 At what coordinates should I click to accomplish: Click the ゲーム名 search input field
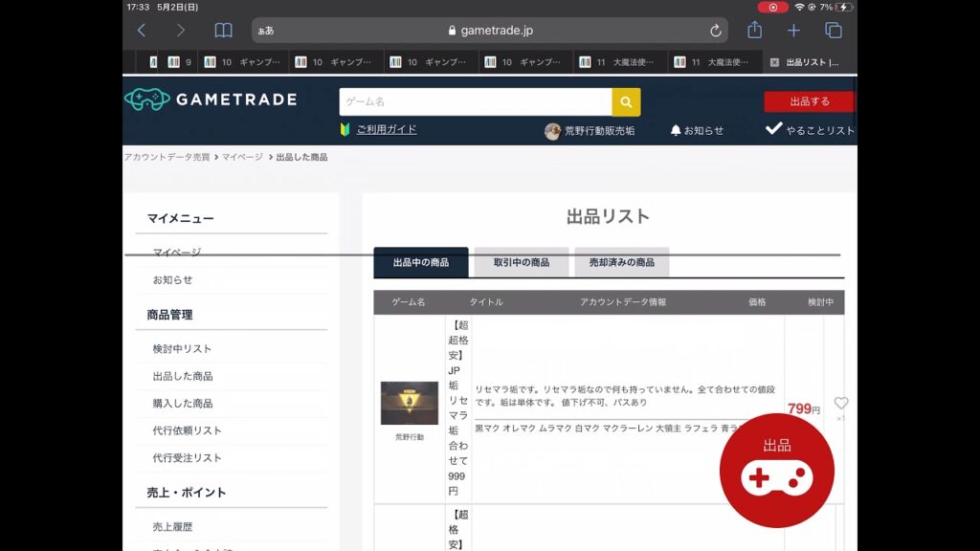pos(475,101)
